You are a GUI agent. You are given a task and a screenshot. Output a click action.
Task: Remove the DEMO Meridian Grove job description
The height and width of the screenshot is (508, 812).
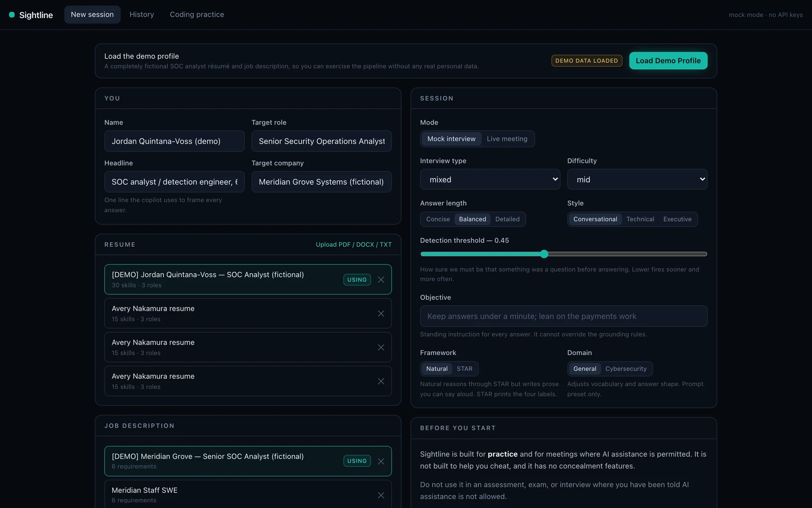tap(381, 461)
